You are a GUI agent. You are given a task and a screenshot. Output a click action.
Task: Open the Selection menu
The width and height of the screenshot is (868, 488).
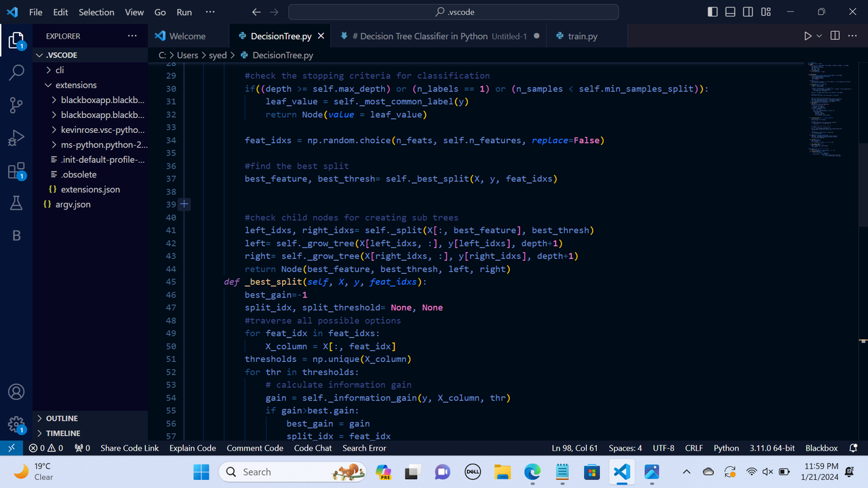pos(96,12)
